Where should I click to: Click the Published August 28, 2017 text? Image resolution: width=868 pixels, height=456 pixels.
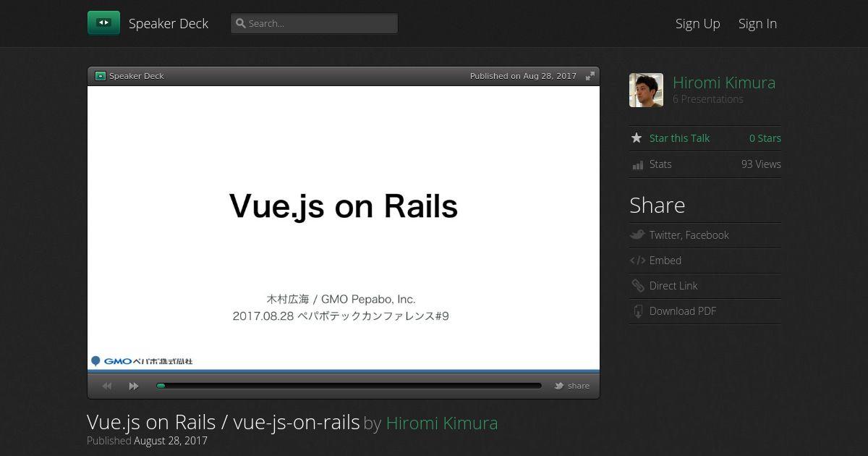tap(147, 440)
